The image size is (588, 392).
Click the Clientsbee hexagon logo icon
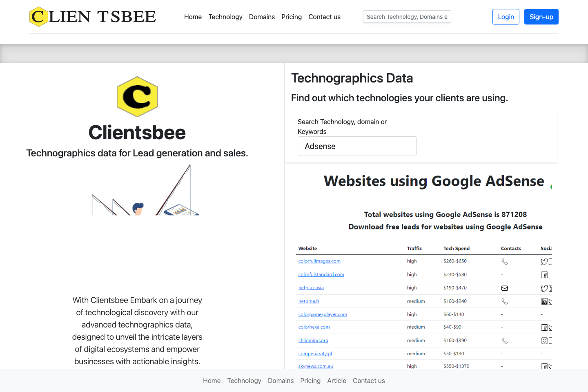tap(137, 96)
